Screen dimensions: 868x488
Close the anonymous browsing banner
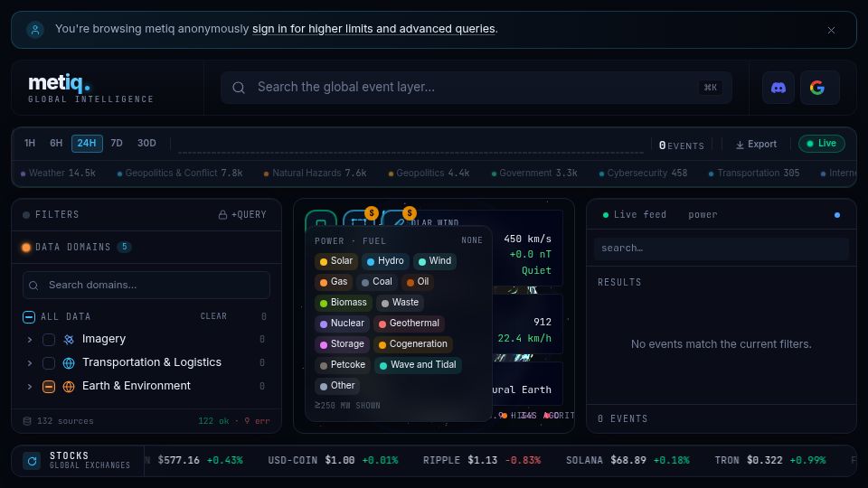coord(831,30)
